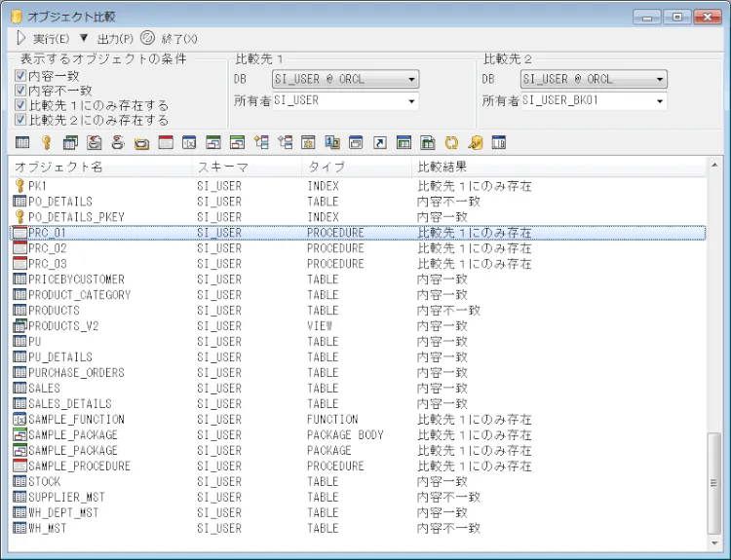Click the table icon beside PO_DETAILS
This screenshot has width=731, height=560.
(x=19, y=202)
